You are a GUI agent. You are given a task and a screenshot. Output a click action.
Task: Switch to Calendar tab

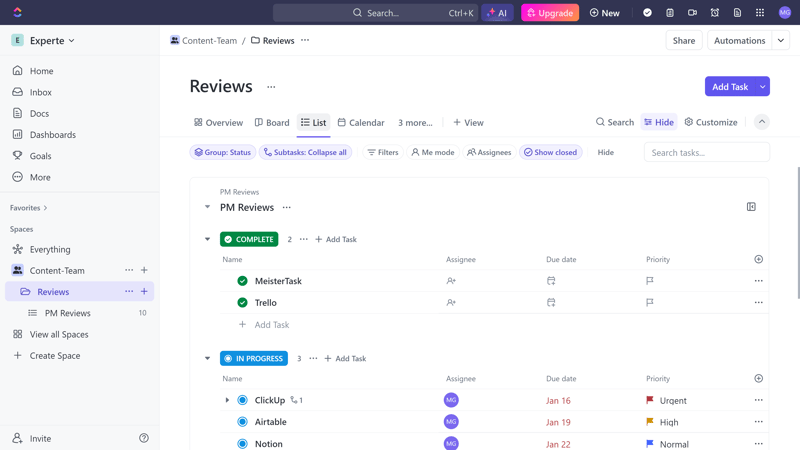point(361,122)
